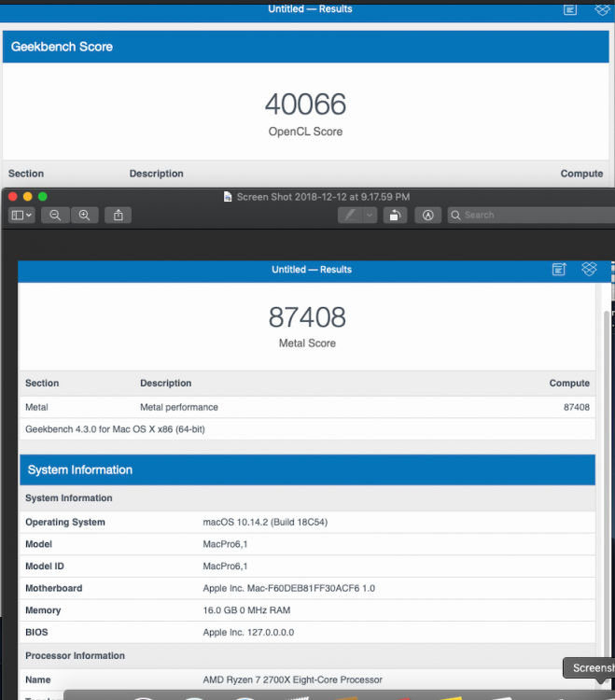Click the OpenCL Score label
The height and width of the screenshot is (700, 615).
306,132
